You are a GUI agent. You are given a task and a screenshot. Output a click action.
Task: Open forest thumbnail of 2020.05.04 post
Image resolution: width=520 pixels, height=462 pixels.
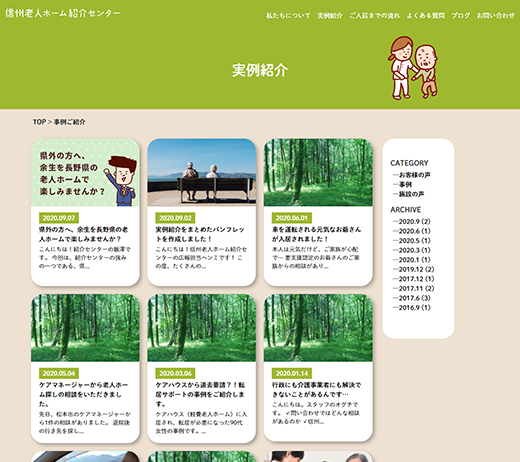point(85,328)
